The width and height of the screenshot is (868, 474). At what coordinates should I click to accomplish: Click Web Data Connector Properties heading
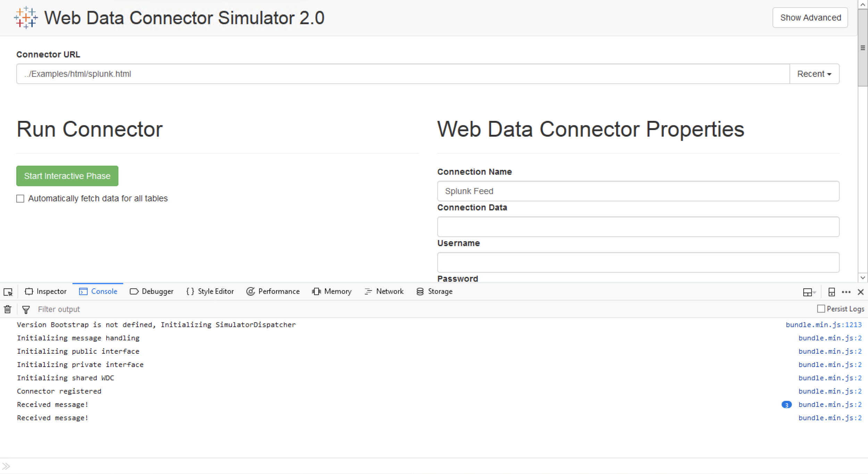(591, 129)
